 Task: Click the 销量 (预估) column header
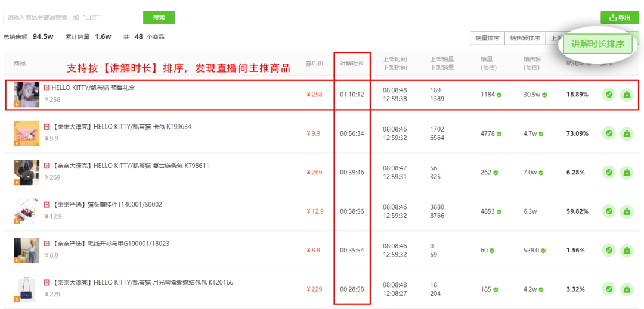pyautogui.click(x=489, y=64)
